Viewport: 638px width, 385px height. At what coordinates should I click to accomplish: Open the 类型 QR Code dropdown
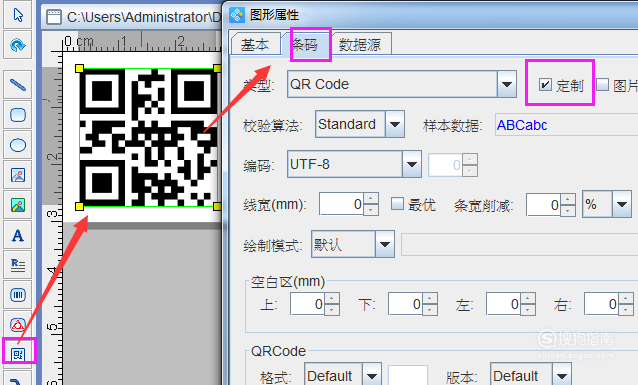[507, 84]
